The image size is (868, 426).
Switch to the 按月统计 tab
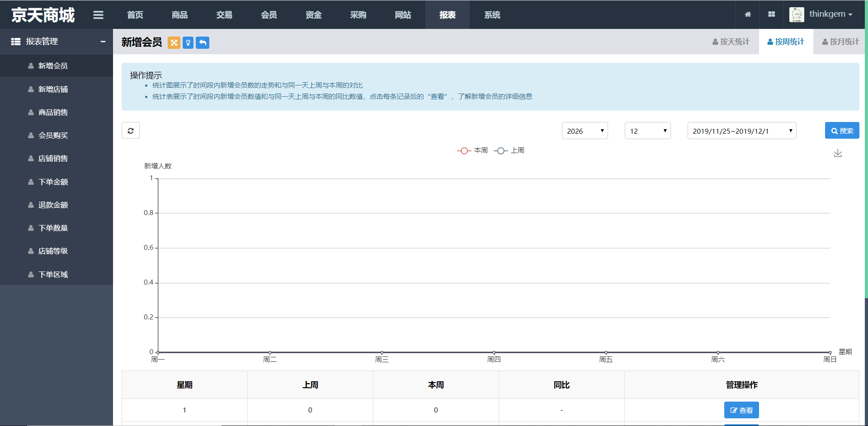pos(840,42)
